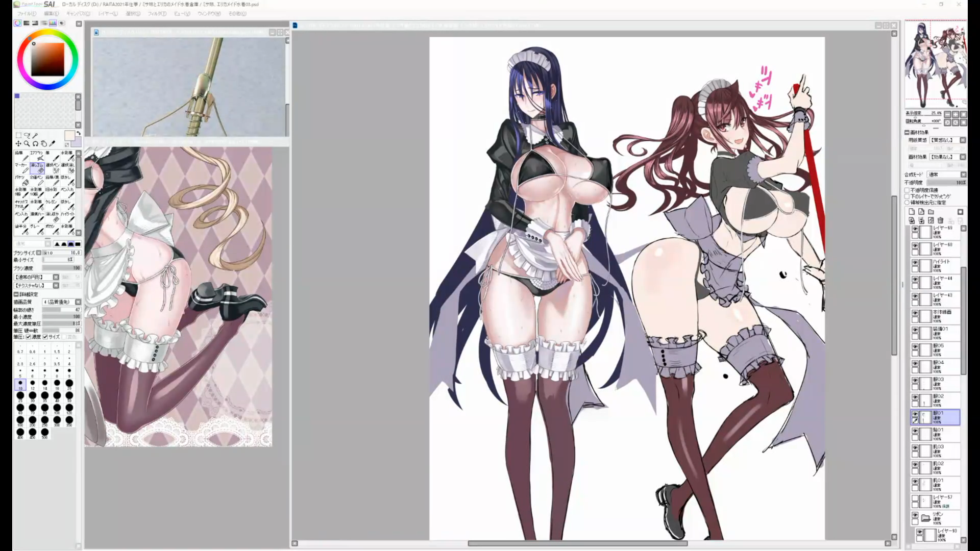The width and height of the screenshot is (980, 551).
Task: Select the magic wand tool
Action: (35, 135)
